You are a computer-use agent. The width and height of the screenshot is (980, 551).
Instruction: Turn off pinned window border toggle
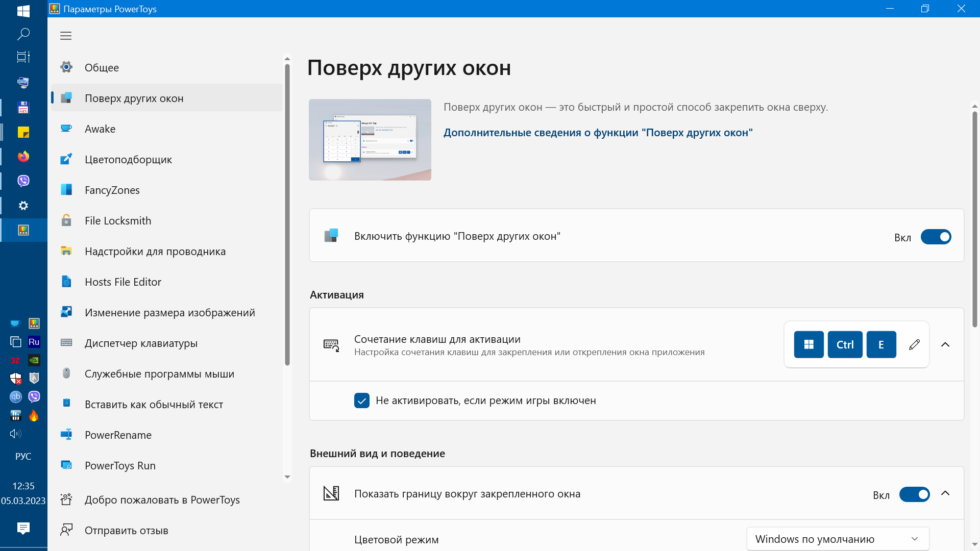[914, 494]
